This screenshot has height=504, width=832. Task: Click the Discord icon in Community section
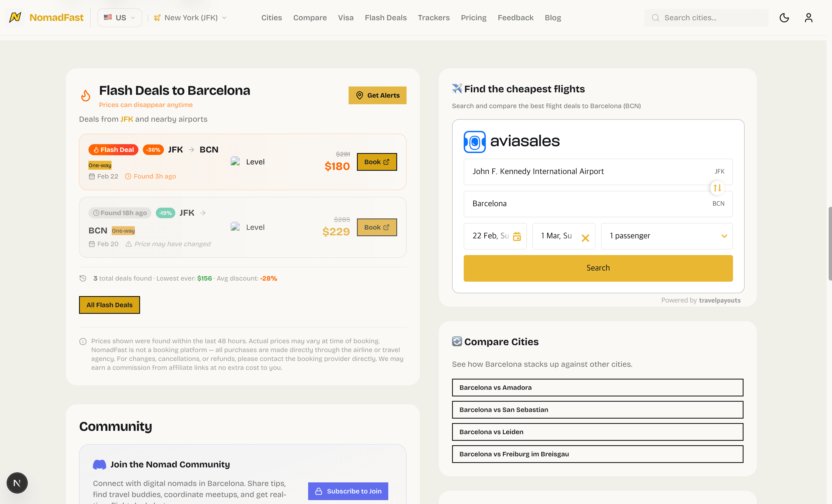[x=99, y=464]
